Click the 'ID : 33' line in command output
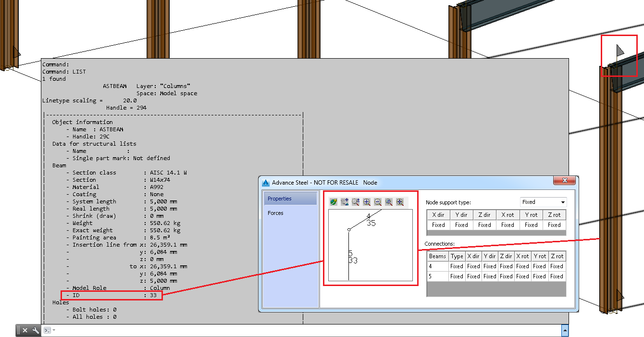Viewport: 644px width, 337px height. (x=111, y=295)
